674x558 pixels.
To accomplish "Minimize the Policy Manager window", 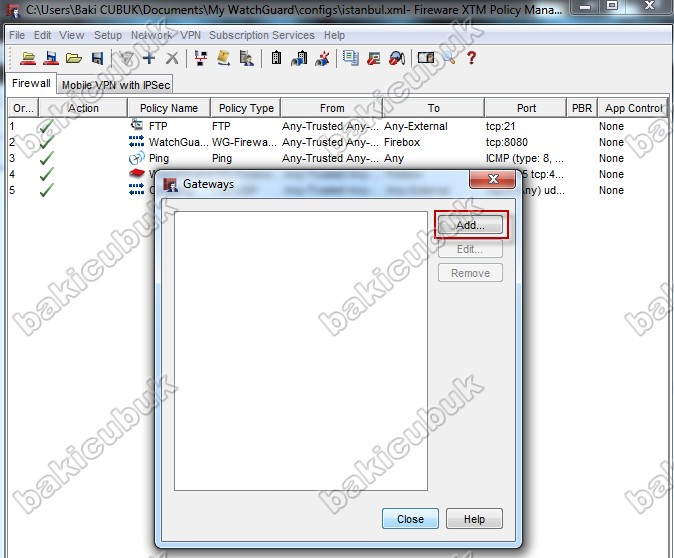I will pos(585,6).
